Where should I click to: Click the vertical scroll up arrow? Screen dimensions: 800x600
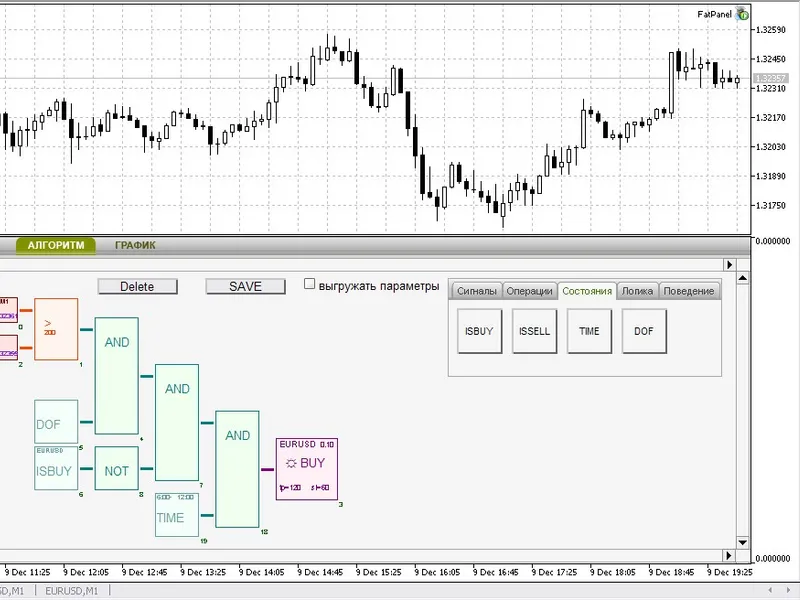coord(743,278)
